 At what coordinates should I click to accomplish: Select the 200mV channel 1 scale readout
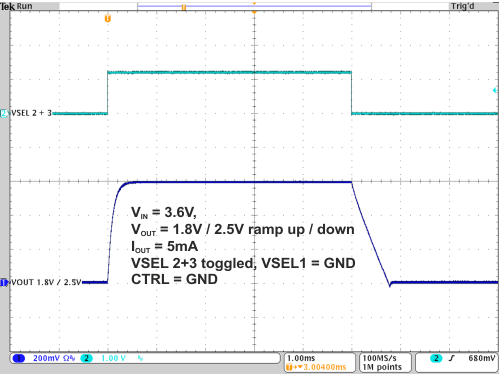pyautogui.click(x=46, y=358)
